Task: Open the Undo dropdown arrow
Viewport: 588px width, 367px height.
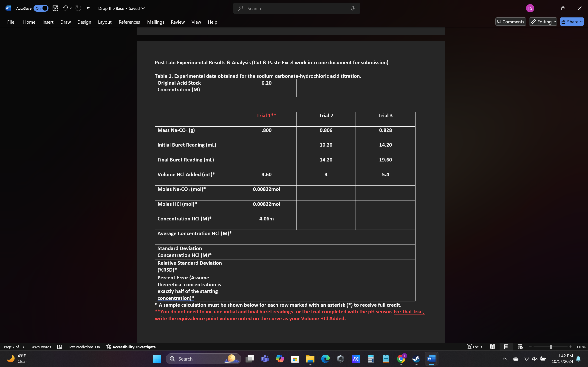Action: tap(71, 8)
